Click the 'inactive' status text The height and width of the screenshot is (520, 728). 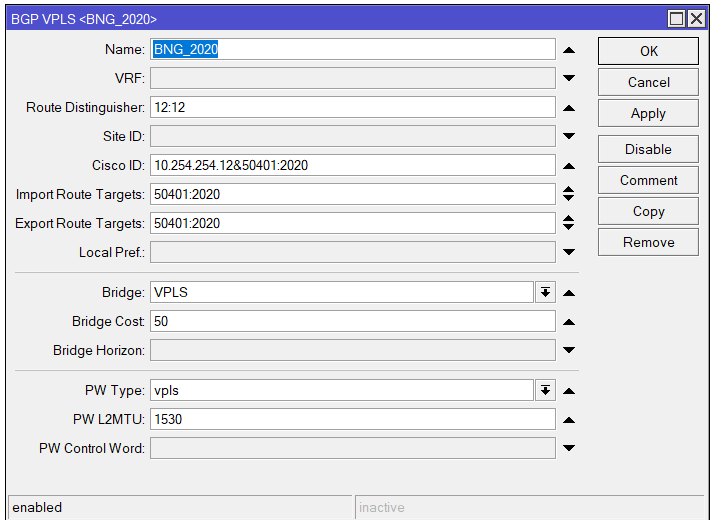point(382,507)
